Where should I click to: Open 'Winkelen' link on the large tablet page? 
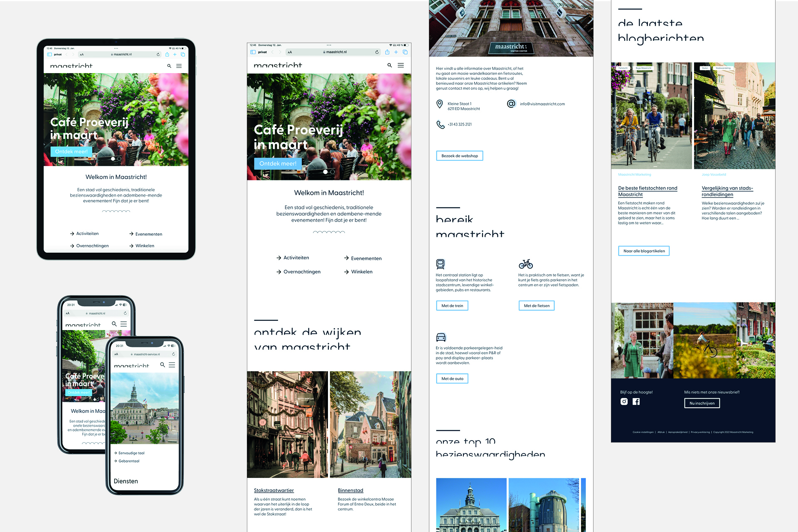point(358,272)
